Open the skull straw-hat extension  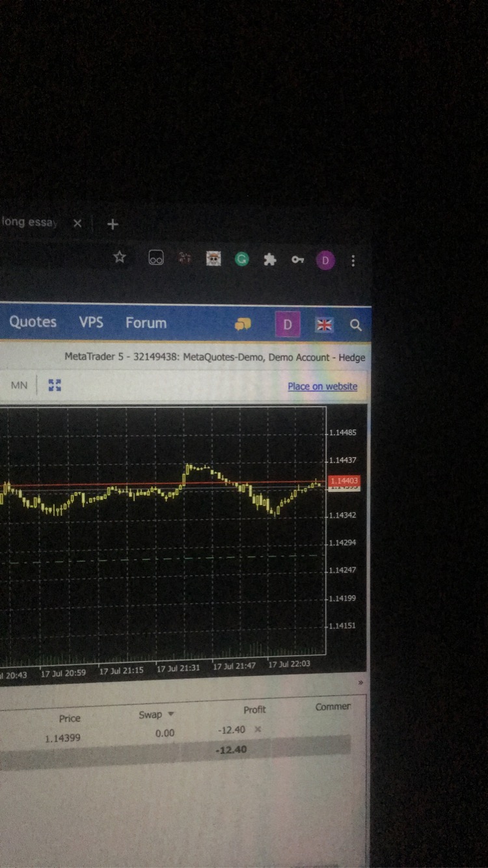point(213,259)
